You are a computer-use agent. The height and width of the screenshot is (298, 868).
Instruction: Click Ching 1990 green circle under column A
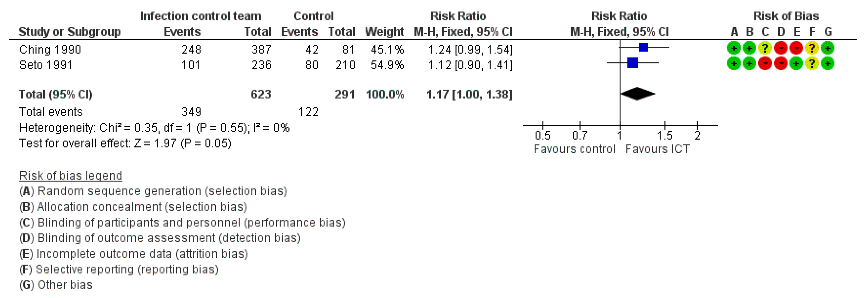pos(734,48)
